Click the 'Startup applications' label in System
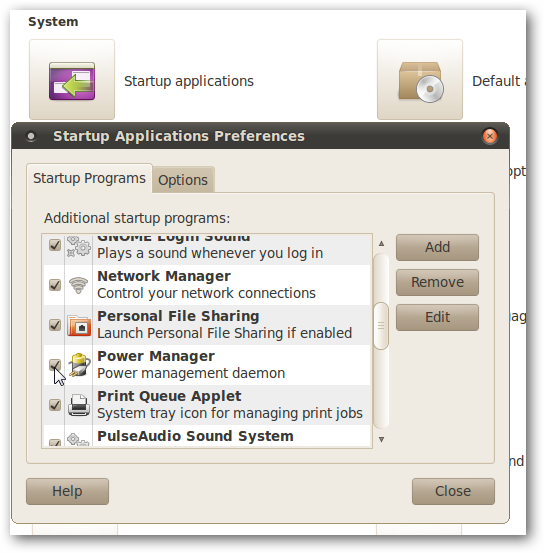The height and width of the screenshot is (553, 544). coord(189,81)
